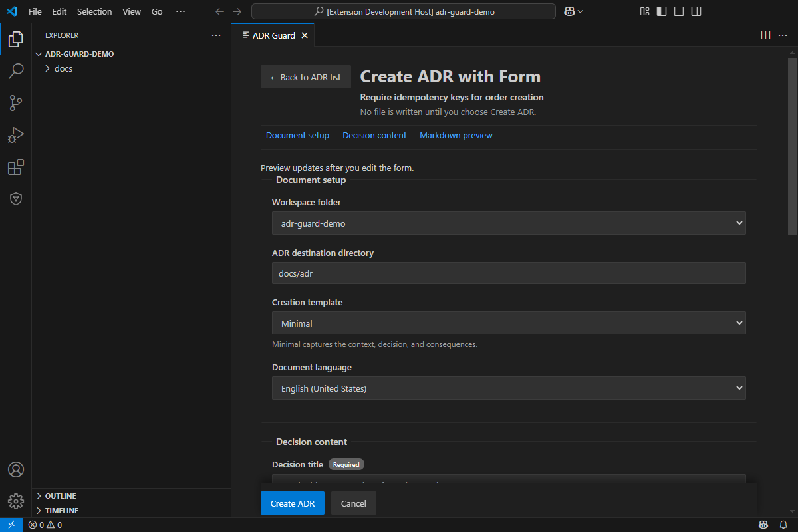Open the Search view icon
The image size is (798, 532).
[x=16, y=71]
